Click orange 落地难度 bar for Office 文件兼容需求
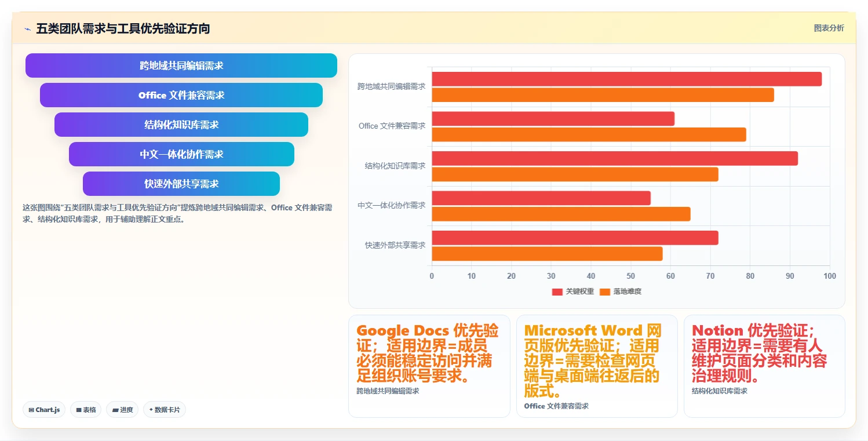 [x=589, y=134]
